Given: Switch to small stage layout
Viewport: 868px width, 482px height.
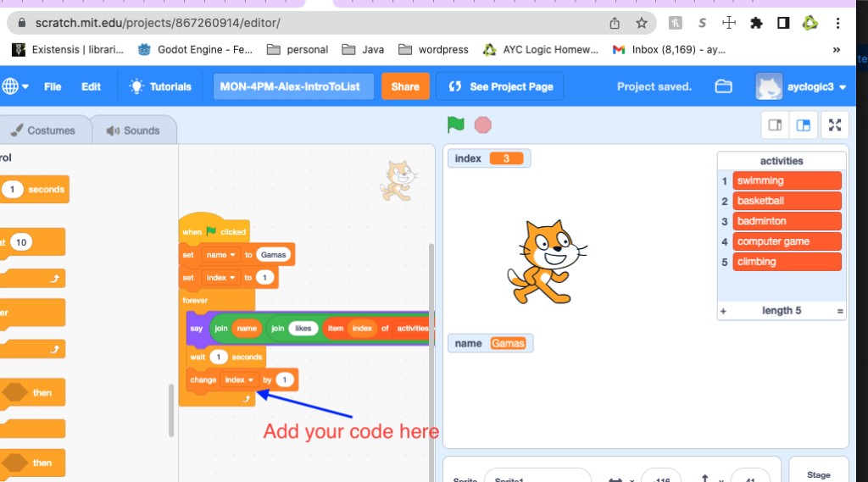Looking at the screenshot, I should click(775, 125).
